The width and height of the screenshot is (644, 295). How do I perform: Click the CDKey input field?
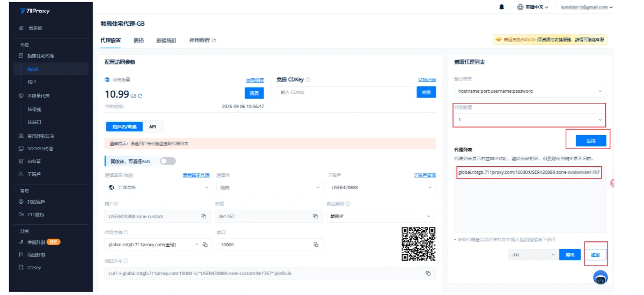(346, 92)
